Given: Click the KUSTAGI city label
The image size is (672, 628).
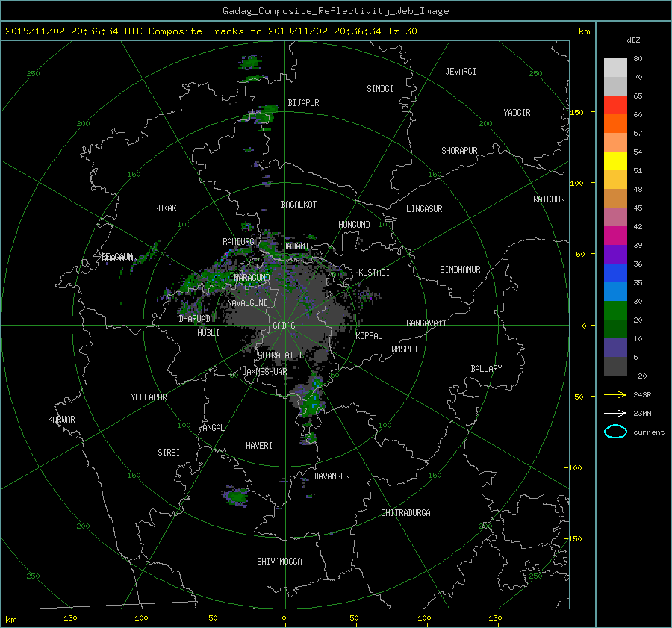Looking at the screenshot, I should [374, 273].
